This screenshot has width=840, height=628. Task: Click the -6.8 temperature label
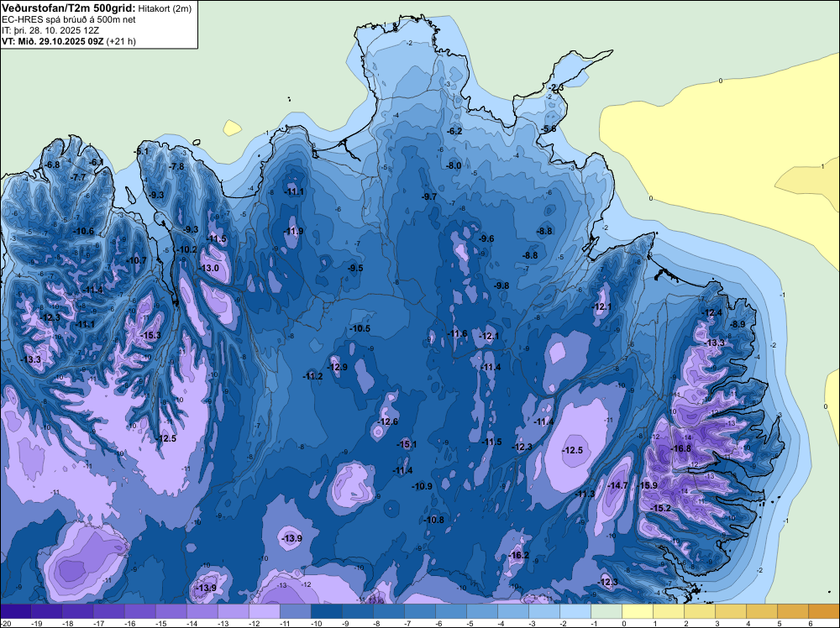pos(52,165)
